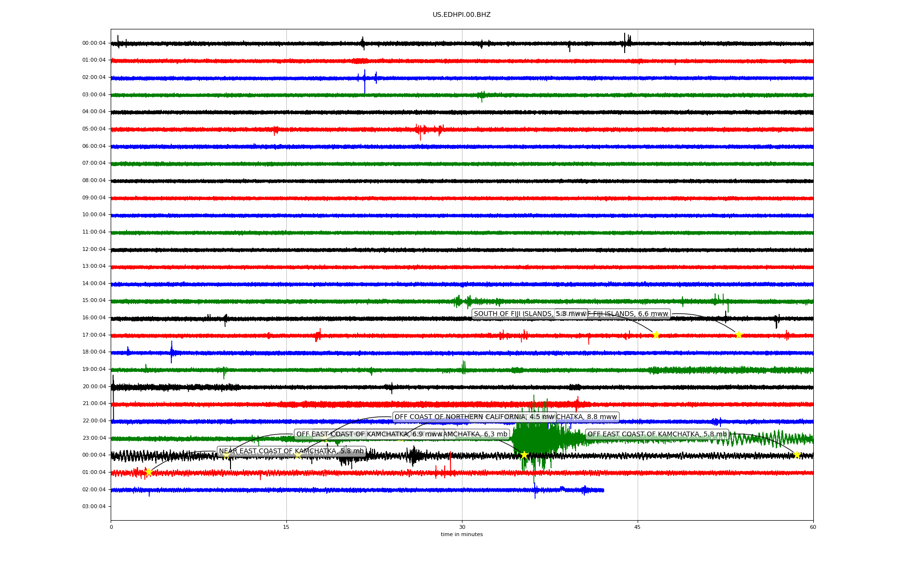Click the 07:00:04 row time label
Image resolution: width=924 pixels, height=578 pixels.
point(94,163)
